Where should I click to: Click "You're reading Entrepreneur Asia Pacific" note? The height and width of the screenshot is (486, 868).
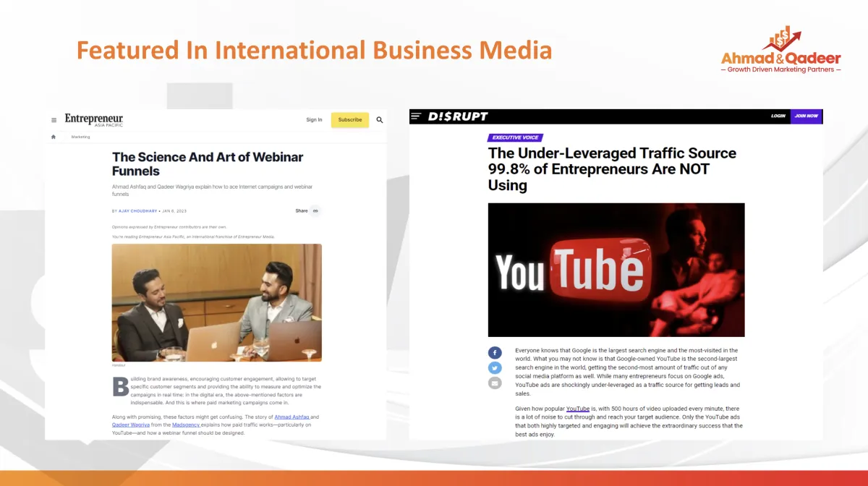tap(193, 236)
